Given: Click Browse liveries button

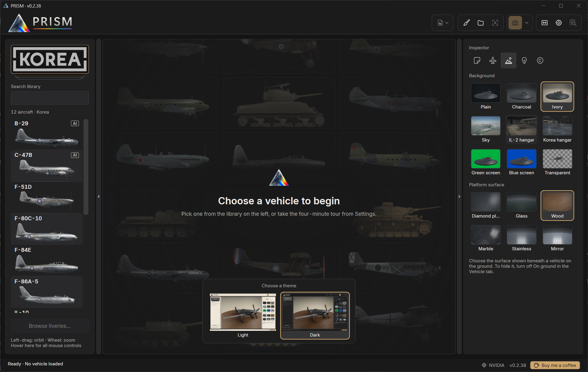Looking at the screenshot, I should [50, 326].
